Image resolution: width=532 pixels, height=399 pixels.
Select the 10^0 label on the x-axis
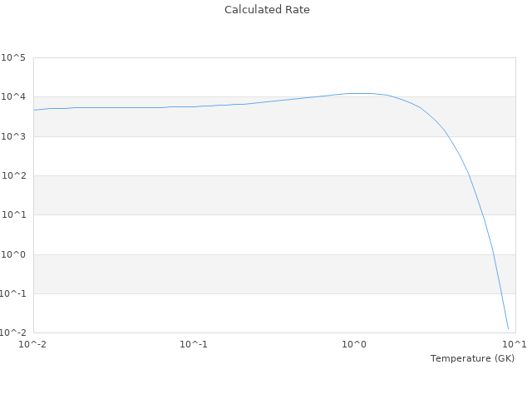(355, 344)
